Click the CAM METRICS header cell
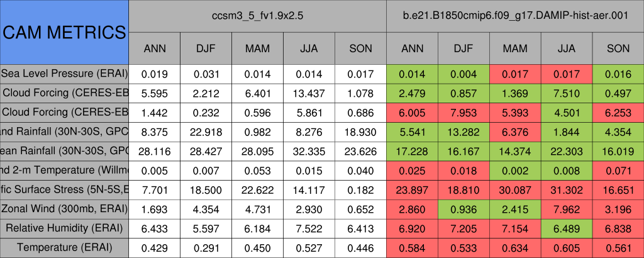 [x=64, y=32]
